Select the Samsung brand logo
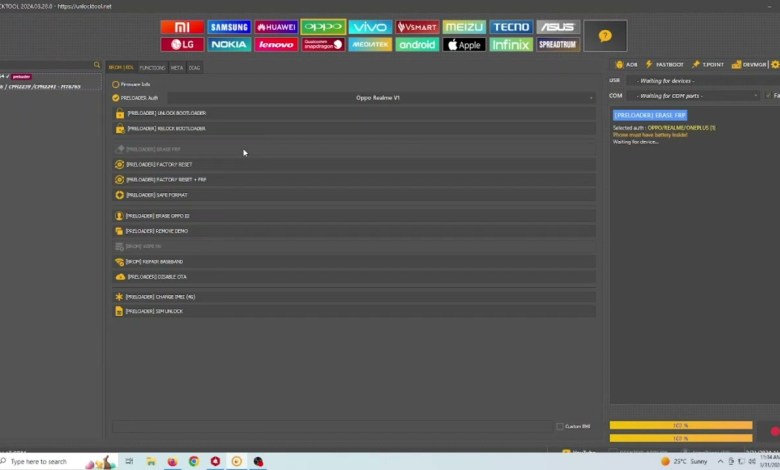The image size is (780, 470). click(229, 27)
